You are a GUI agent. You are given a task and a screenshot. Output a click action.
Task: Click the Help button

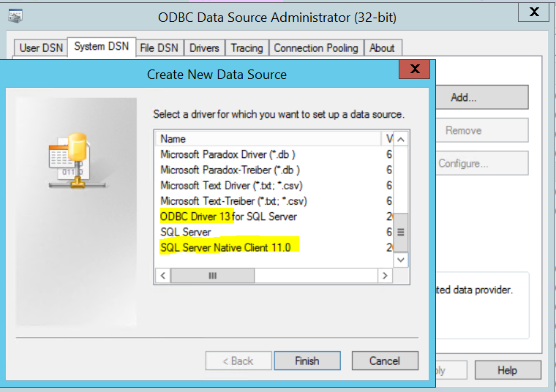pyautogui.click(x=508, y=370)
